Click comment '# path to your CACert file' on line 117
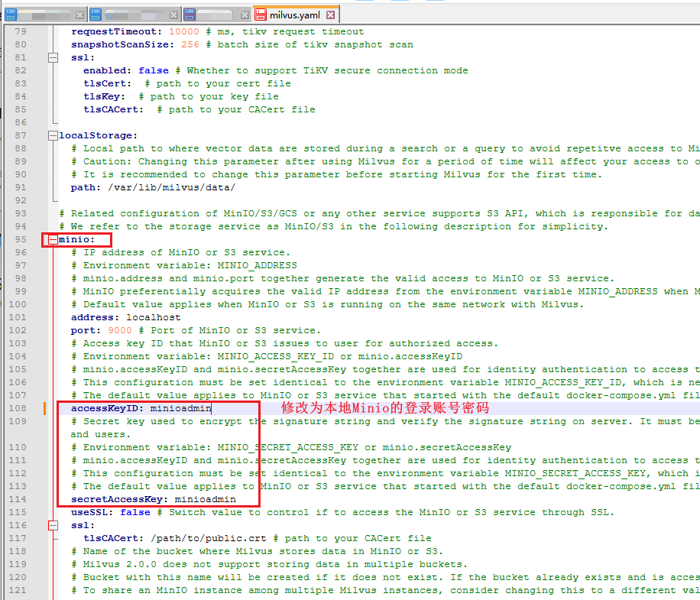The image size is (700, 600). coord(352,538)
